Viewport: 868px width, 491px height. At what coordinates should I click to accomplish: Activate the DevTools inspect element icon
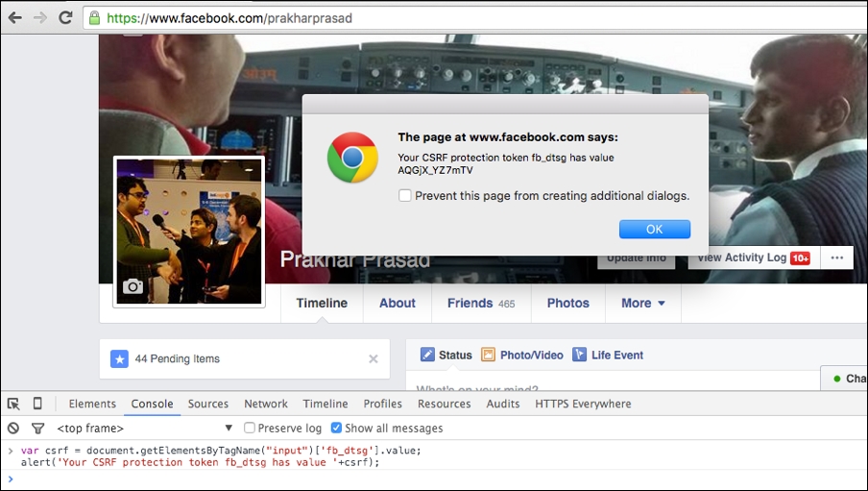click(x=13, y=404)
